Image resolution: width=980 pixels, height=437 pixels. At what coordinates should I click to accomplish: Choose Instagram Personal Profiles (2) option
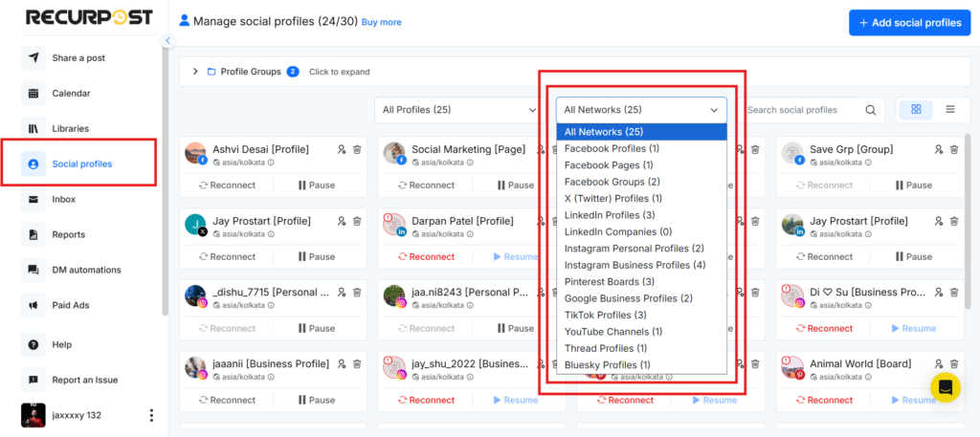pyautogui.click(x=641, y=249)
